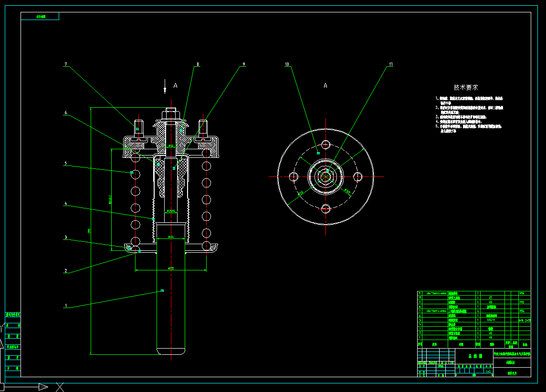546x392 pixels.
Task: Select balloon number 2 leader label
Action: (66, 271)
